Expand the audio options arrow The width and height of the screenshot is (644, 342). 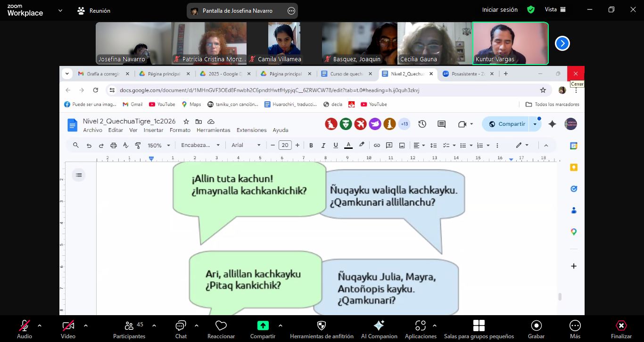point(40,326)
